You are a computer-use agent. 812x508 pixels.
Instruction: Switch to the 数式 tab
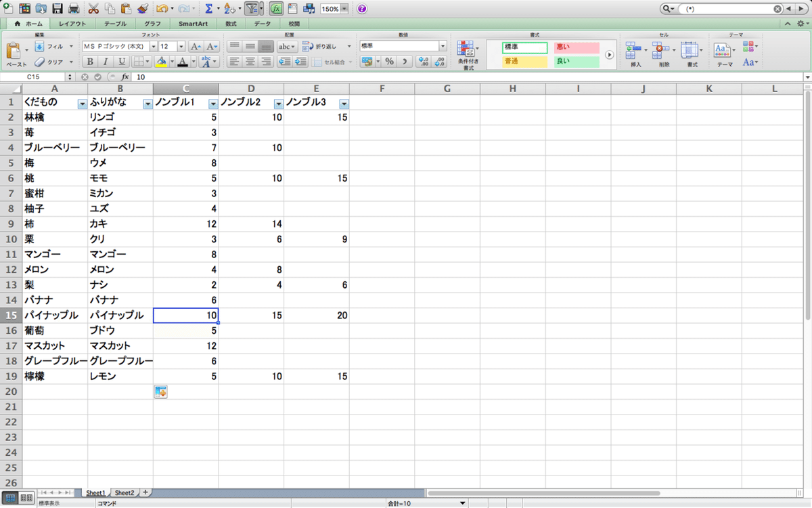click(231, 24)
